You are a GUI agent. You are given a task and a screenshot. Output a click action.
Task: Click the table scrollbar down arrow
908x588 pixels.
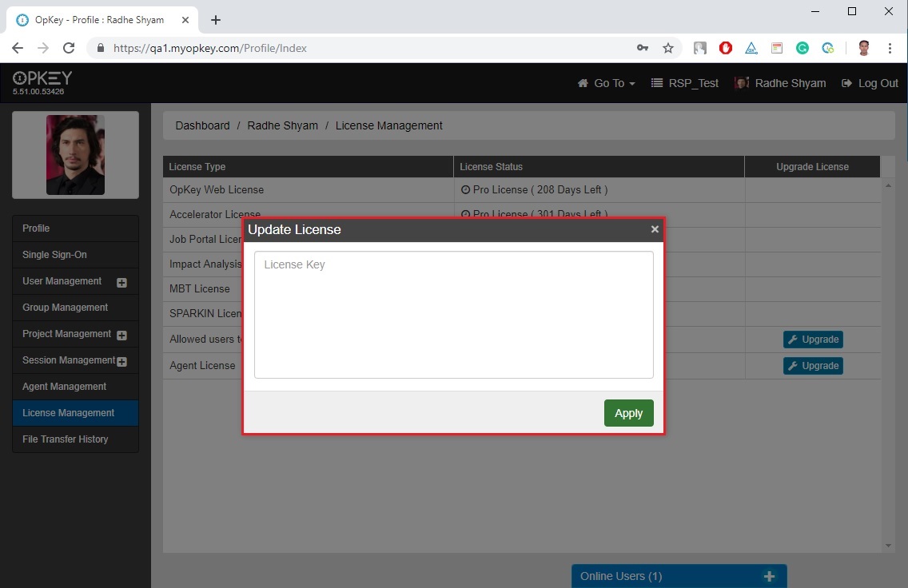coord(888,546)
